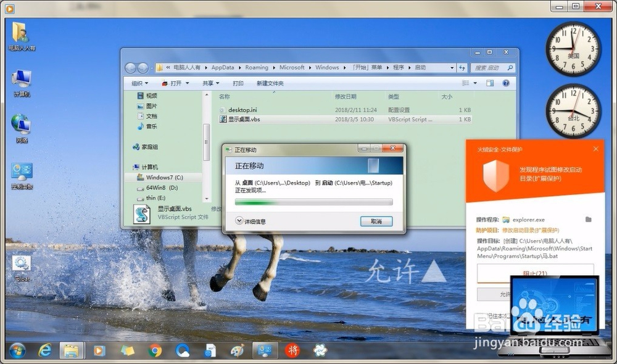
Task: Select the desktop.ini file row
Action: click(x=345, y=110)
